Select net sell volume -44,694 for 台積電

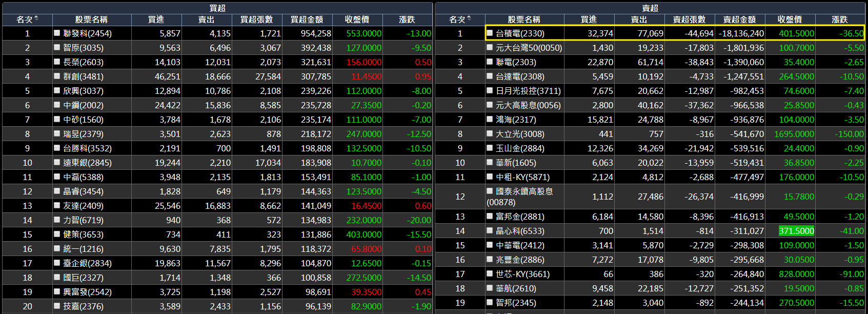pyautogui.click(x=699, y=33)
